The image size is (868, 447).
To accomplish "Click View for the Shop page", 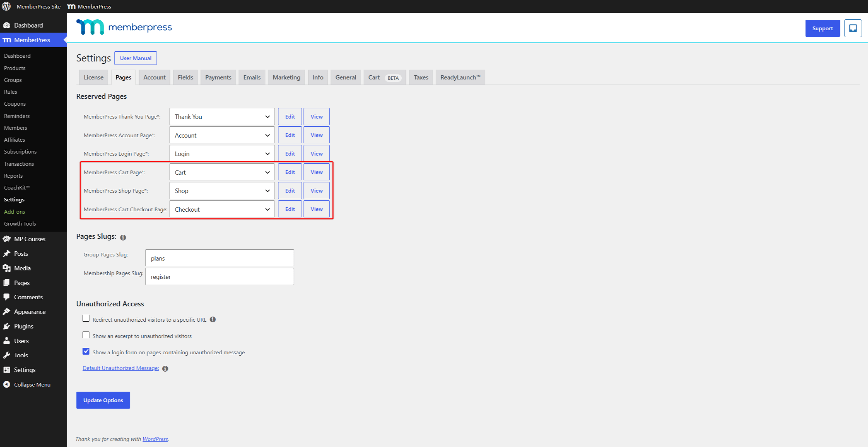I will (317, 191).
